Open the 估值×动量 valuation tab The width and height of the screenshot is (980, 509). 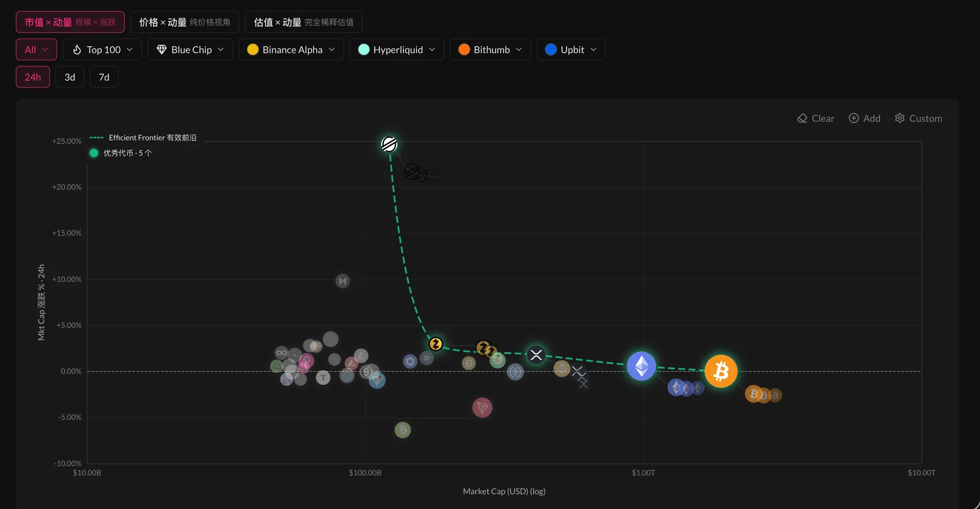click(303, 22)
